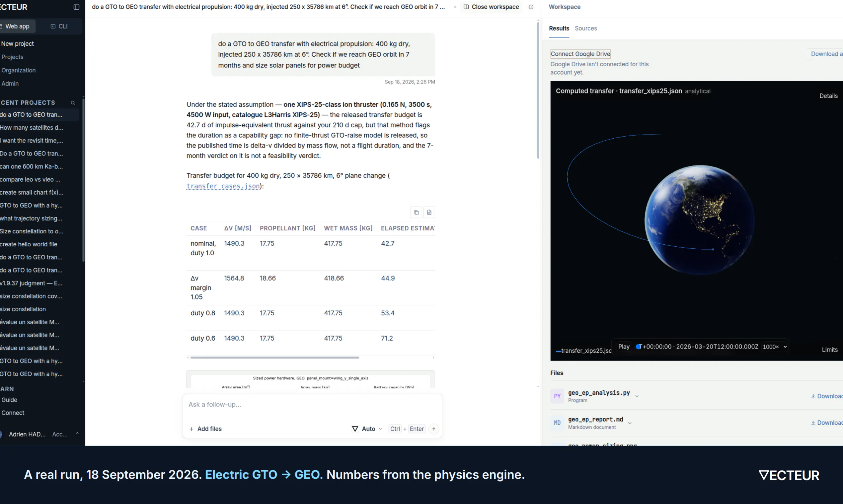Open 'I want the revisit time,...' project

(32, 140)
